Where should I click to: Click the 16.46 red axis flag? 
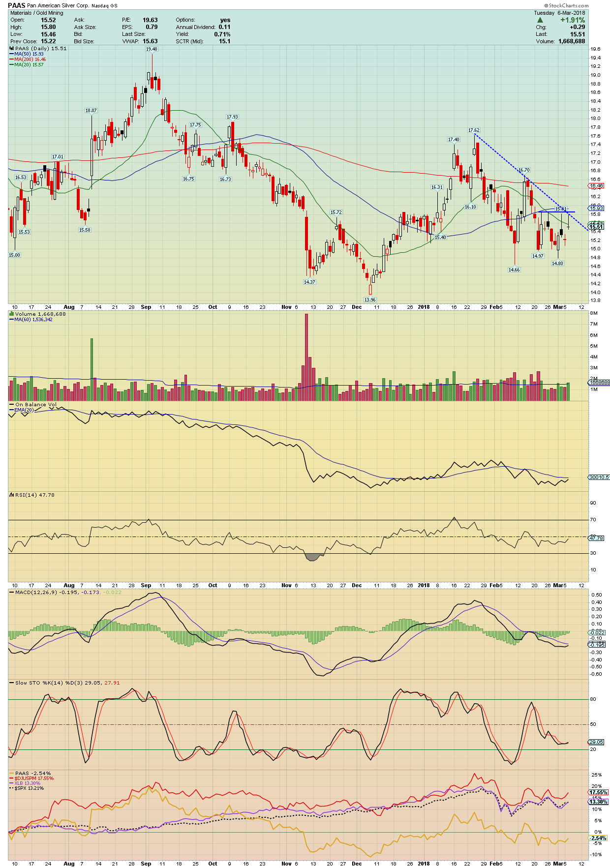(596, 186)
